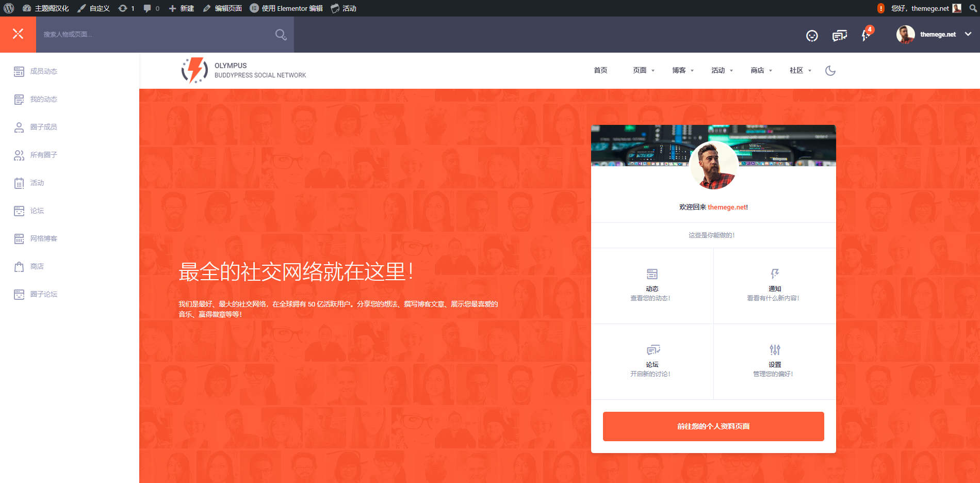Click 使用 Elementor 编辑 in the admin bar

[x=286, y=8]
